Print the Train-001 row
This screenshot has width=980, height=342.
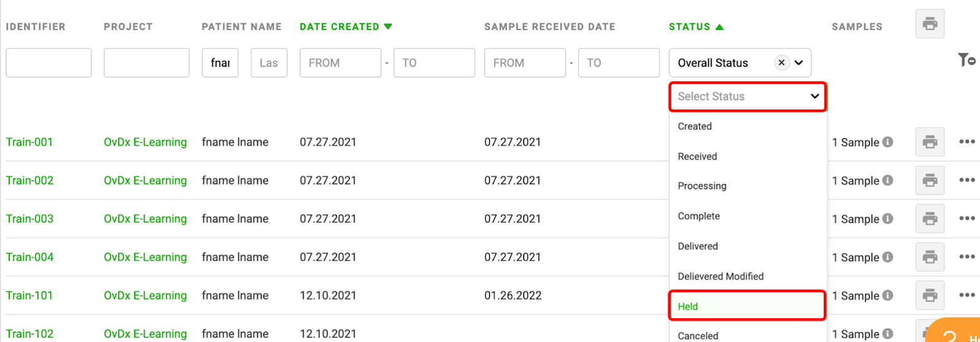click(930, 142)
